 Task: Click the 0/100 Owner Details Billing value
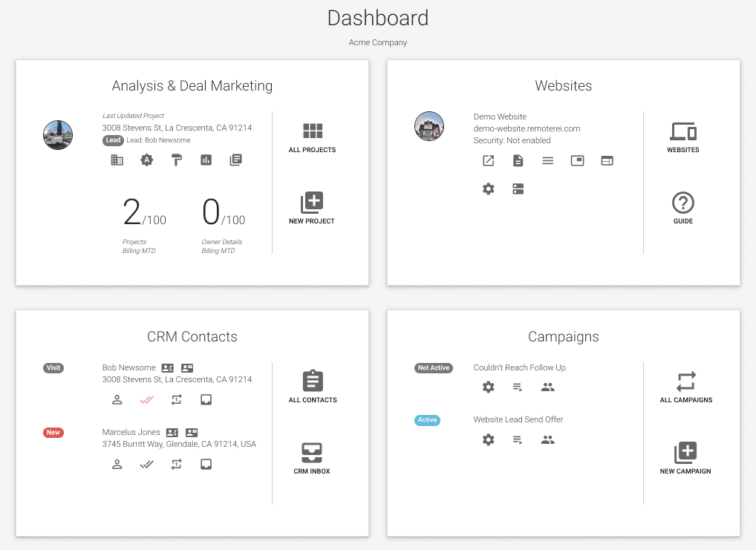coord(224,212)
